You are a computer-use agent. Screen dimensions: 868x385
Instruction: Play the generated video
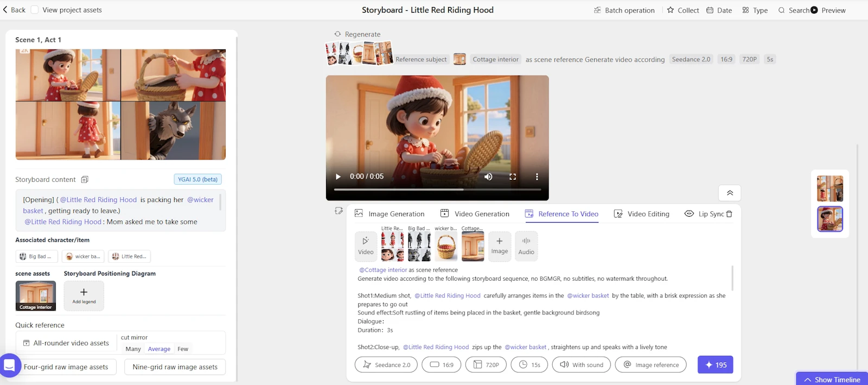coord(338,176)
